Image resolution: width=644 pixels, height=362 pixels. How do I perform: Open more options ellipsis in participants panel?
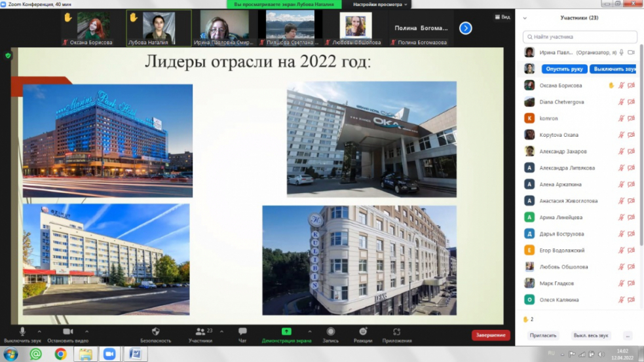coord(628,336)
